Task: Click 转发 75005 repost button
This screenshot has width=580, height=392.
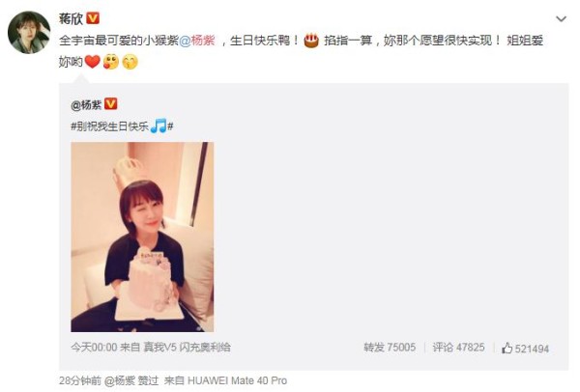Action: point(390,348)
